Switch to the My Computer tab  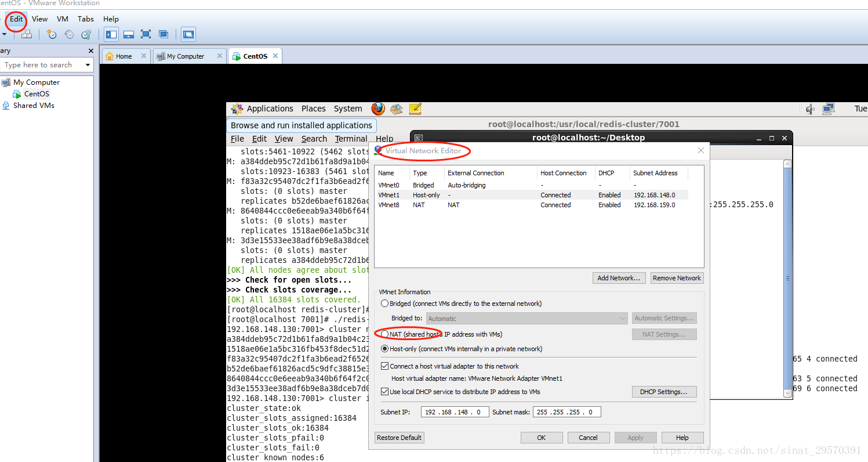click(190, 56)
